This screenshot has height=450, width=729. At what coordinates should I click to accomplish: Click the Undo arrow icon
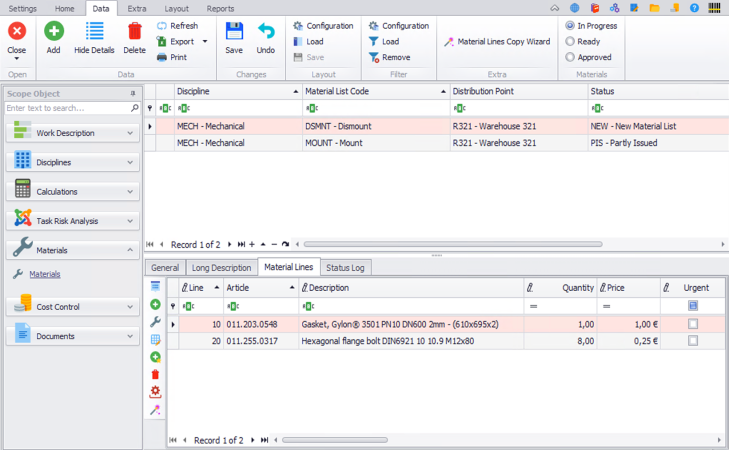(x=265, y=33)
